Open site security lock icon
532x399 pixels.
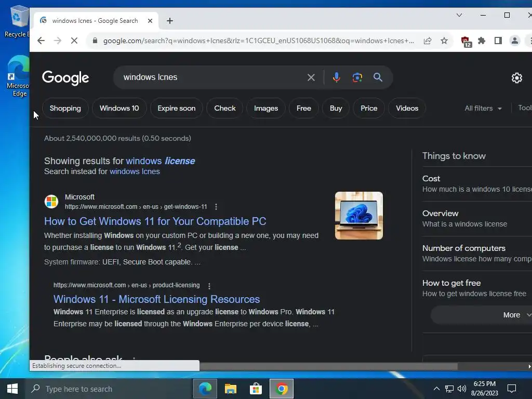pos(95,41)
